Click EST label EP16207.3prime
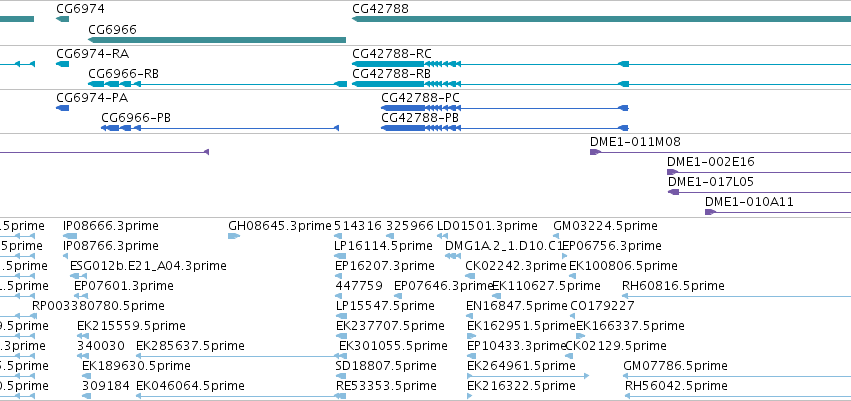 (x=385, y=266)
